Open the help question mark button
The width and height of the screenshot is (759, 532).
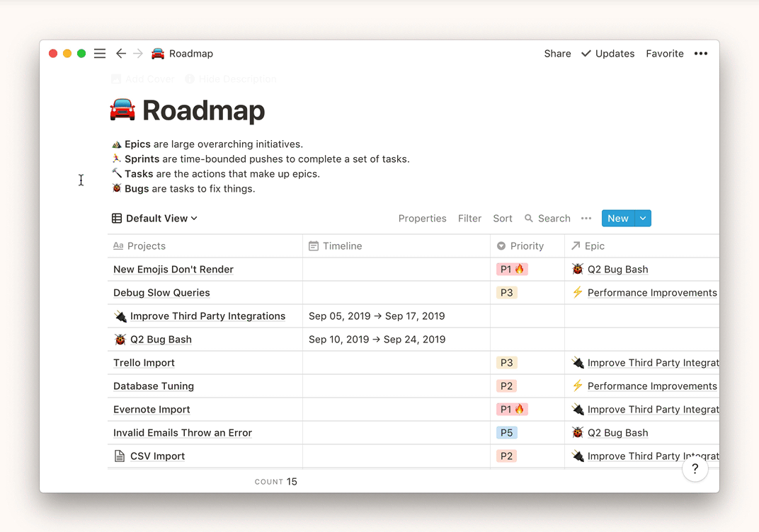(x=695, y=468)
